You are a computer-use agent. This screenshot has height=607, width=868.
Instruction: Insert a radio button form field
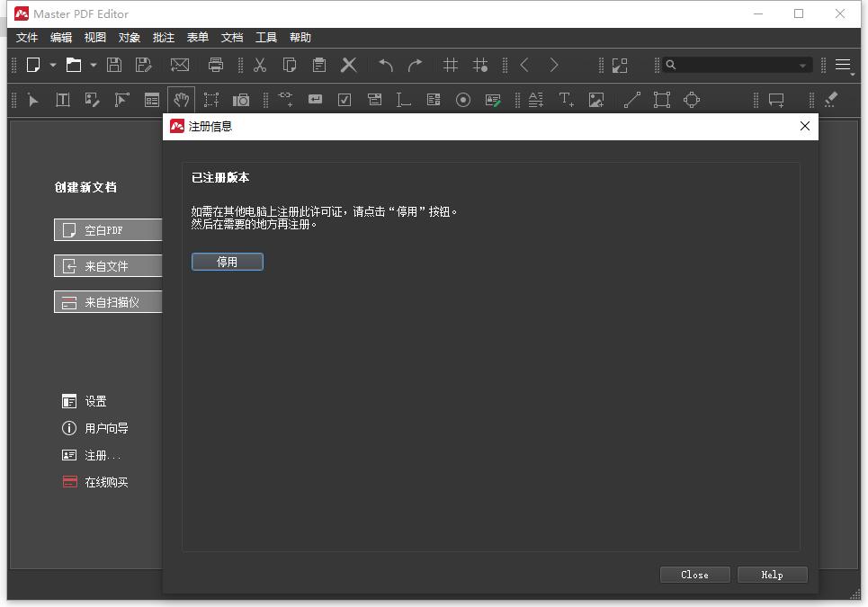tap(463, 100)
